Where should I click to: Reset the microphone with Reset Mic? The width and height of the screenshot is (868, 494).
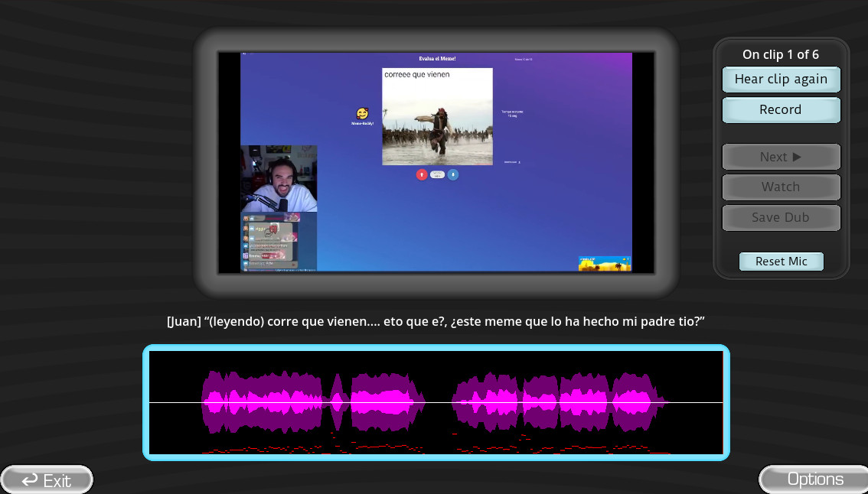781,261
